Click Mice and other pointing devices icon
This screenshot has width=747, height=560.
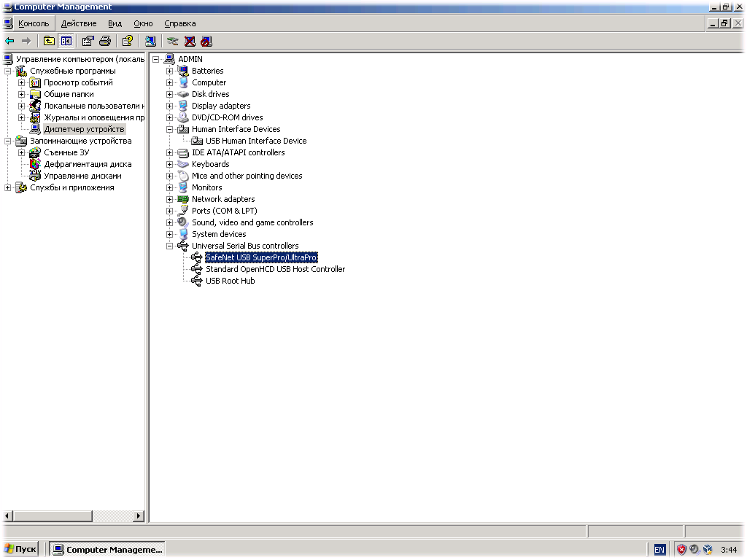(183, 176)
